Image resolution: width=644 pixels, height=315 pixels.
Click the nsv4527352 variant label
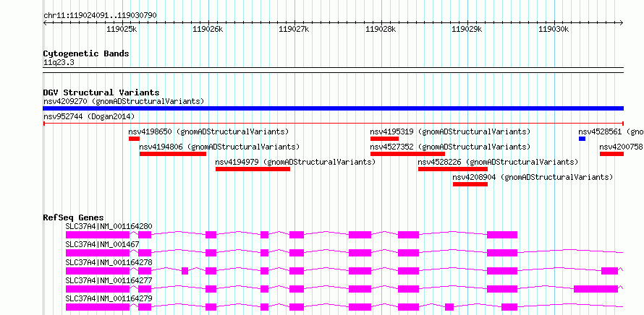[x=450, y=147]
